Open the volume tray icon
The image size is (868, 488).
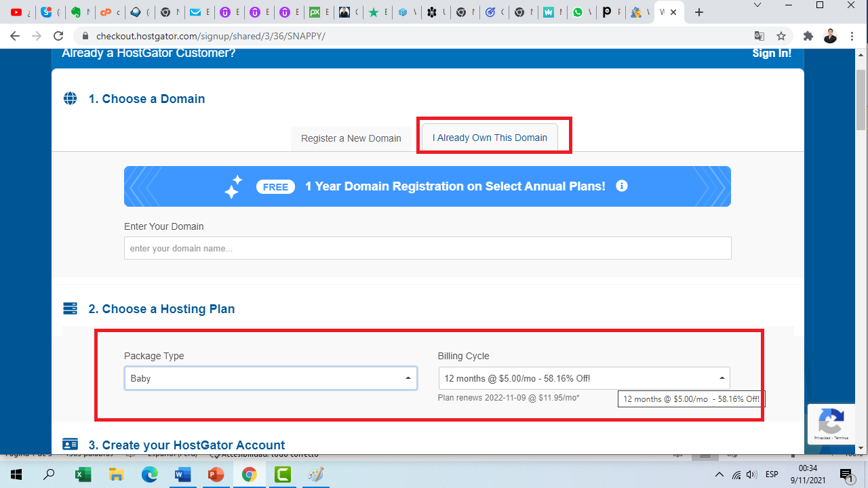[x=751, y=474]
